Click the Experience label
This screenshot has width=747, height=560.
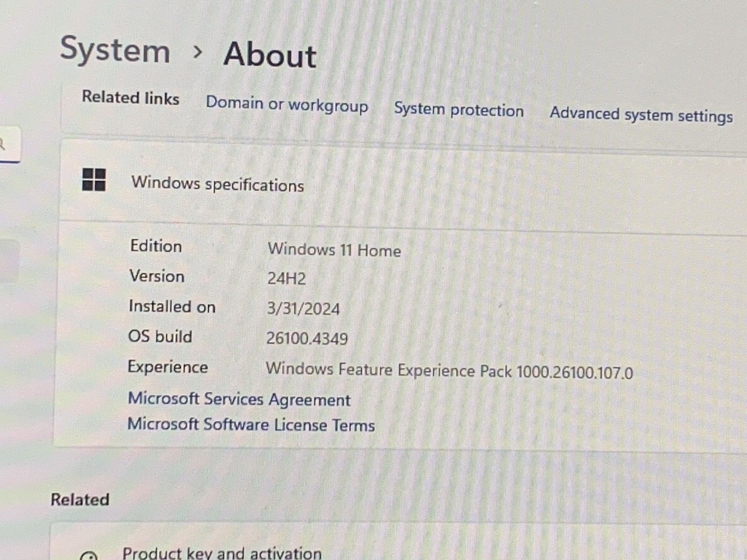(168, 367)
